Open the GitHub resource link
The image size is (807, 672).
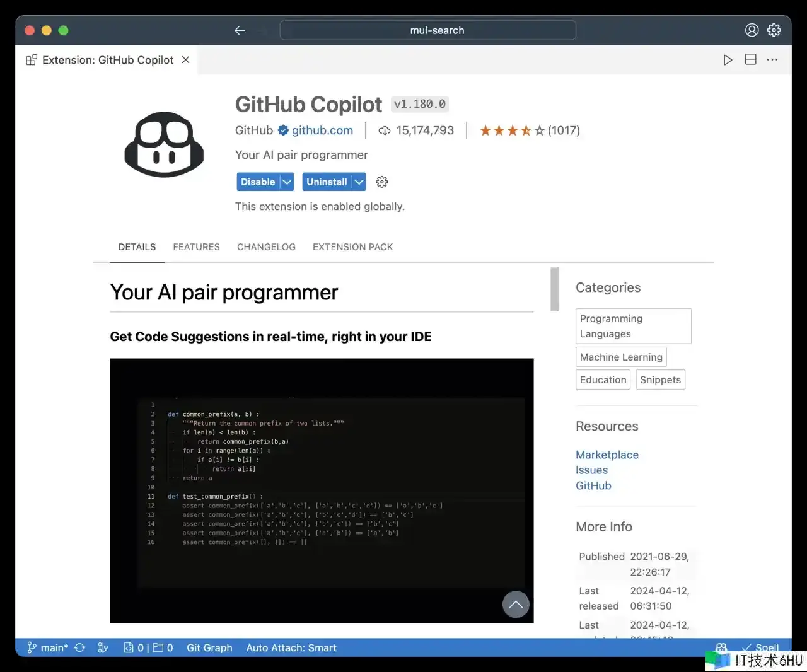593,485
